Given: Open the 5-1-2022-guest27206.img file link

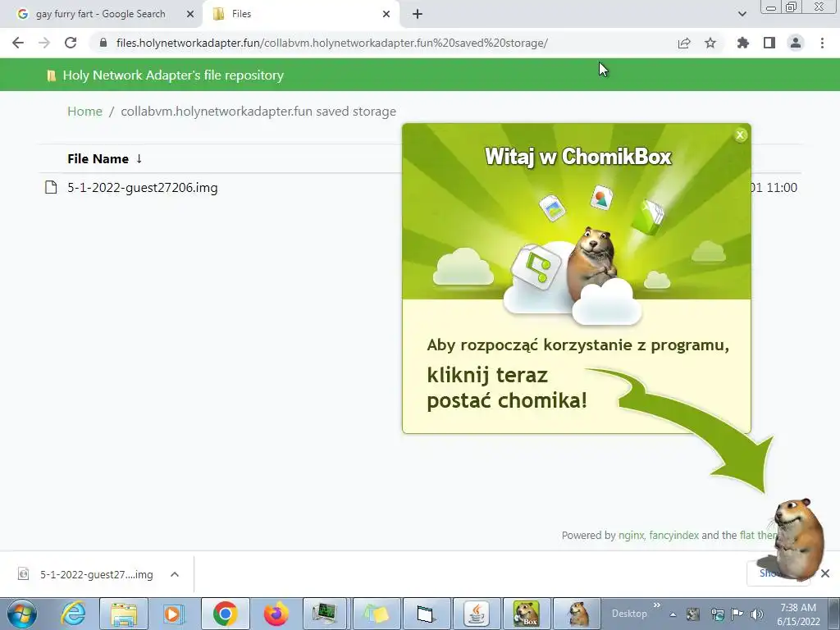Looking at the screenshot, I should point(143,188).
